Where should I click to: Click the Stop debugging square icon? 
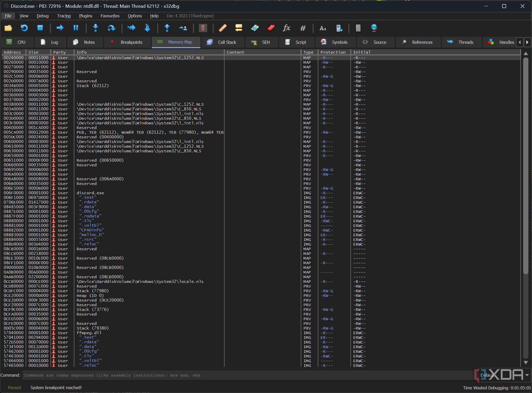pyautogui.click(x=40, y=28)
